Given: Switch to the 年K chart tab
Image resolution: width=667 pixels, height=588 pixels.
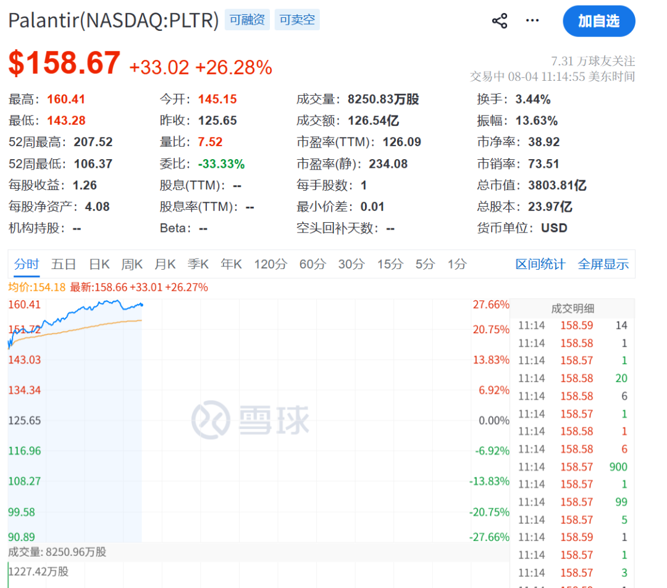Looking at the screenshot, I should point(231,264).
